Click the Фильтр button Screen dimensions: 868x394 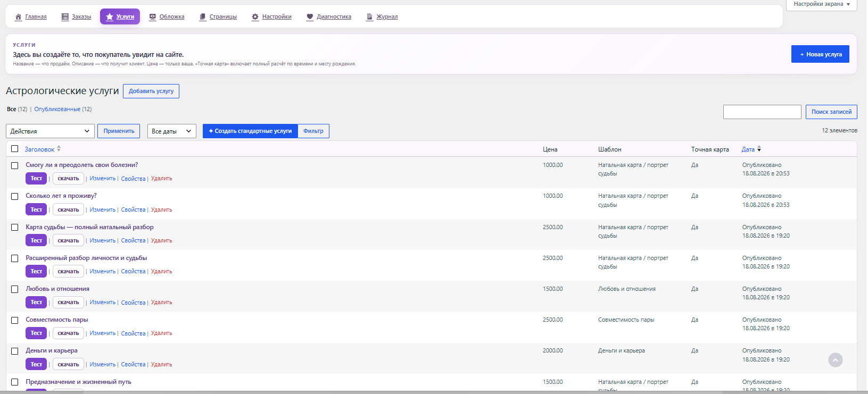[313, 131]
